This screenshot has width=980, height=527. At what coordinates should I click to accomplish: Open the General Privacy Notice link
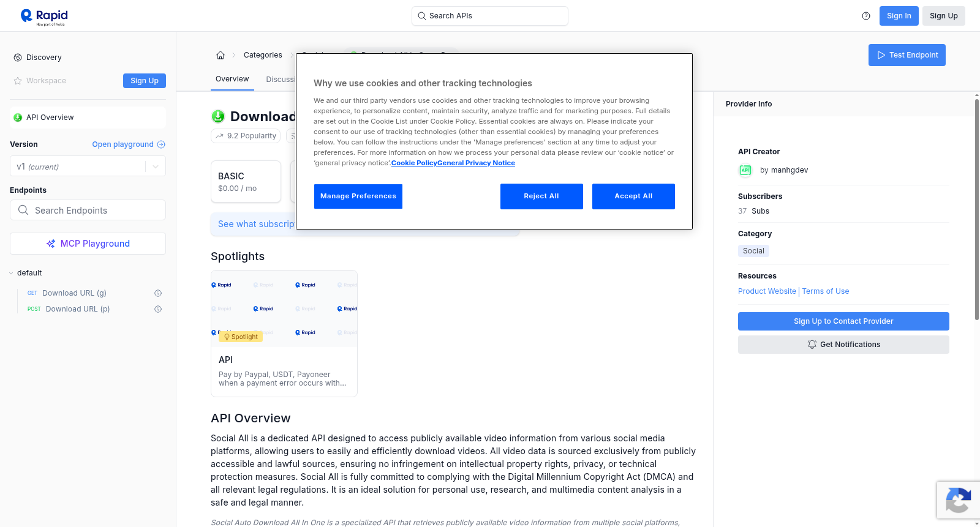(x=476, y=163)
